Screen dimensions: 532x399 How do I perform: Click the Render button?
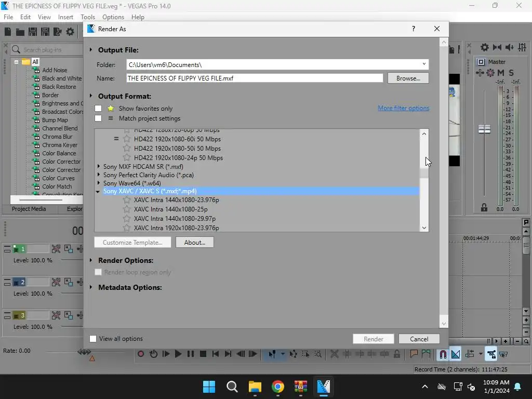(373, 339)
